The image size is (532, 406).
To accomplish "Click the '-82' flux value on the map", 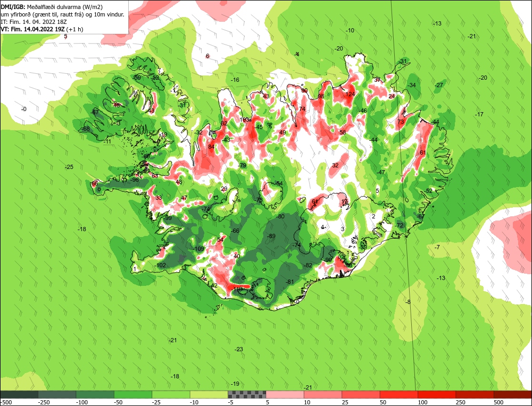I will (x=307, y=265).
